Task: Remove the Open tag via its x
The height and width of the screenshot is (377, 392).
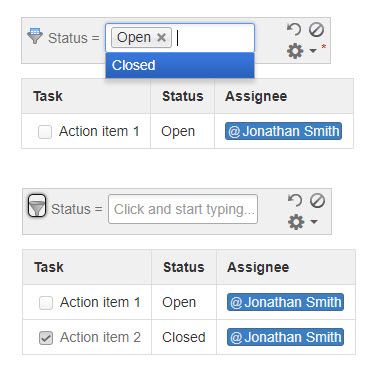Action: click(x=161, y=37)
